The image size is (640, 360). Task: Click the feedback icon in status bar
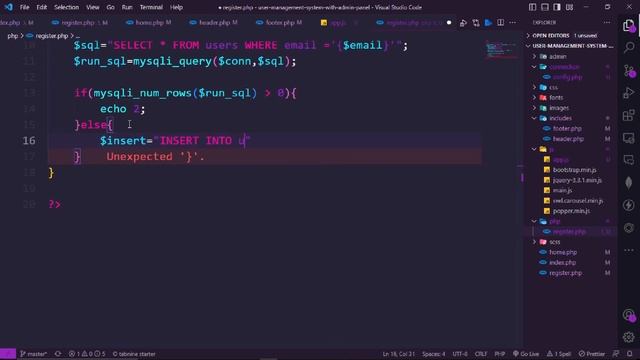pos(616,354)
